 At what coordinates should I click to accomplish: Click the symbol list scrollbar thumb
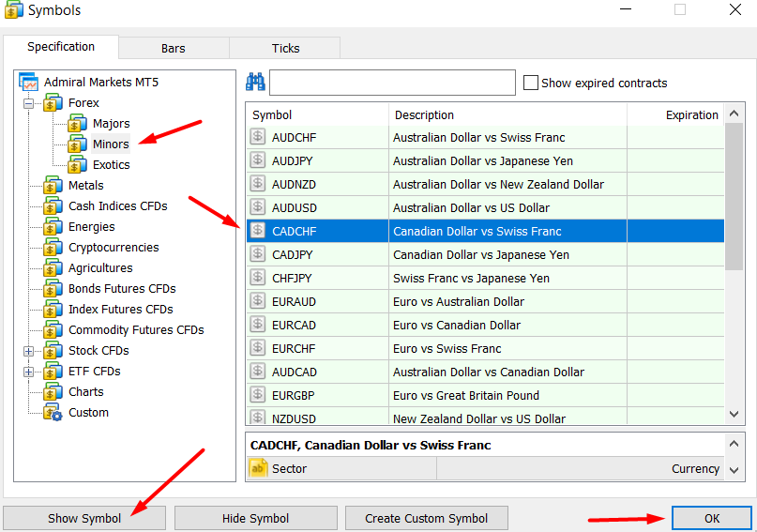coord(734,197)
